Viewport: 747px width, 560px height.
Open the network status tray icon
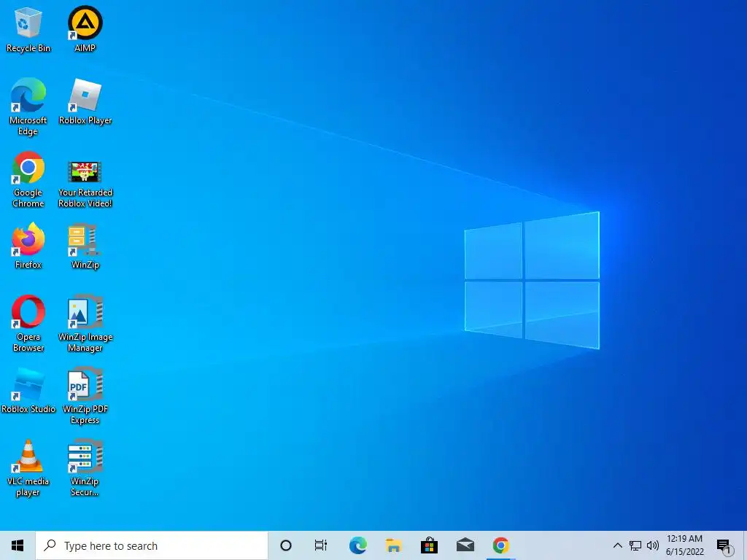pyautogui.click(x=635, y=545)
